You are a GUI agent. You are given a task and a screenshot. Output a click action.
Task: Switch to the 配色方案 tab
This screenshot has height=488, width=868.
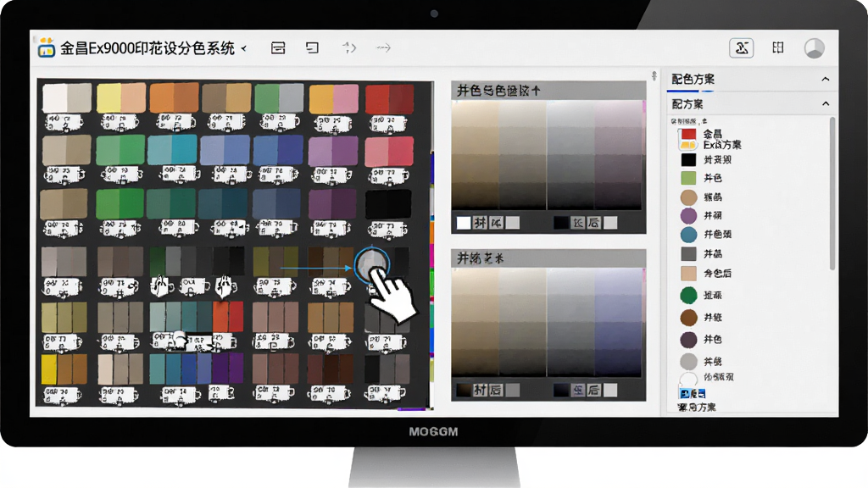(x=693, y=79)
